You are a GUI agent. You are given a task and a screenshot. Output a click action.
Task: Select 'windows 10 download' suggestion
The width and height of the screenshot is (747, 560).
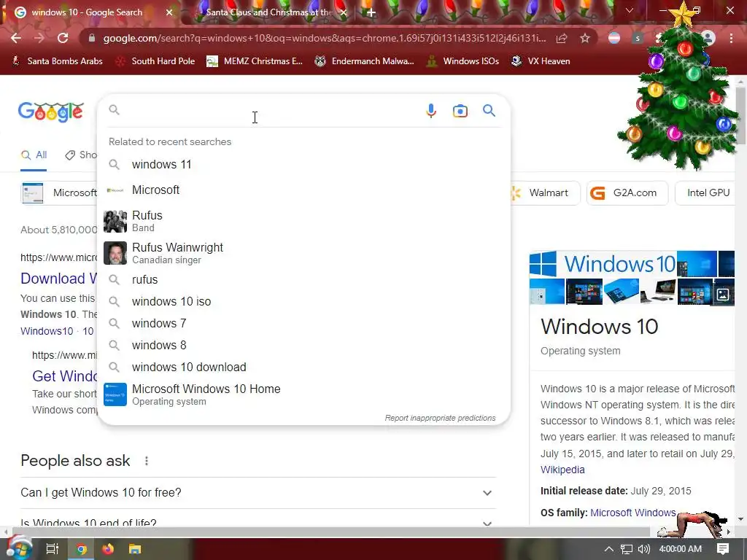tap(303, 367)
